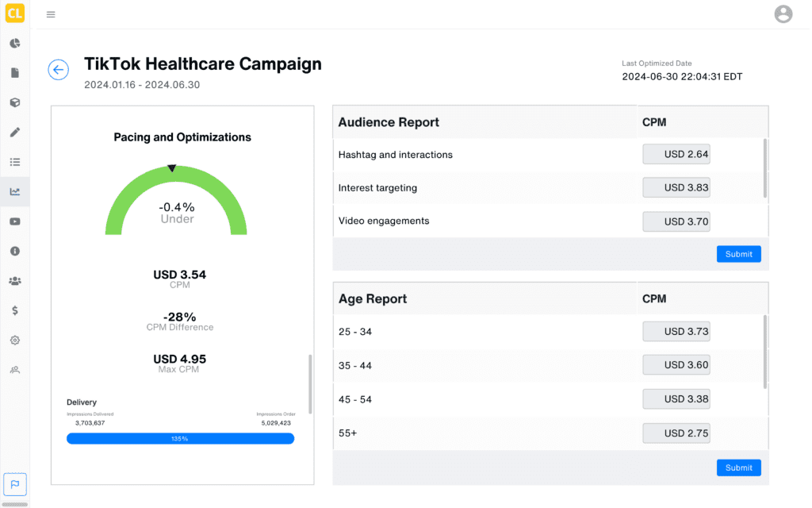Open the document file sidebar icon
Viewport: 812px width, 508px height.
(x=15, y=72)
